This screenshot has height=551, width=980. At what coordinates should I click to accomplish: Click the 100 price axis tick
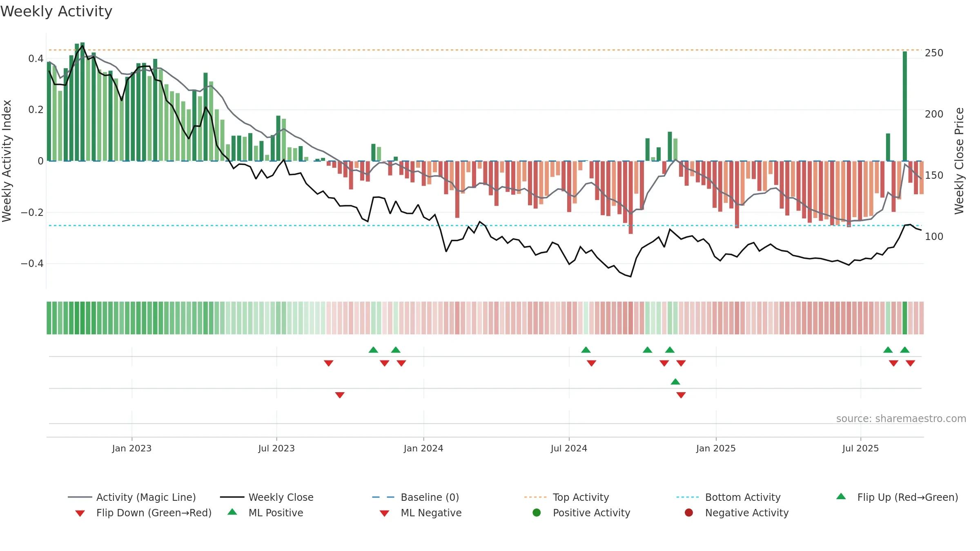934,237
